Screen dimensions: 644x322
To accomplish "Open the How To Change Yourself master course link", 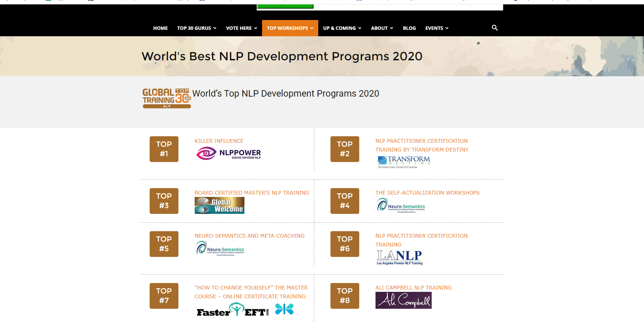I will click(x=251, y=292).
